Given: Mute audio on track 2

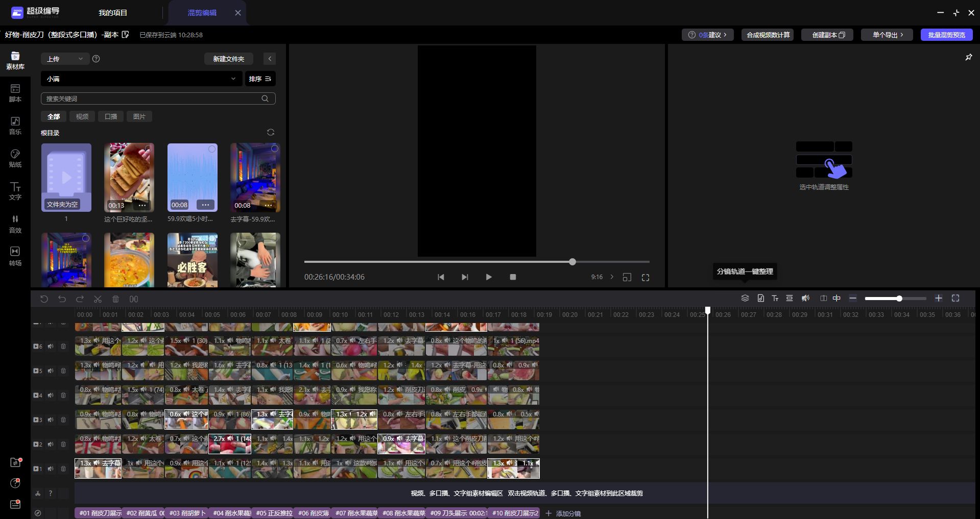Looking at the screenshot, I should [x=51, y=444].
